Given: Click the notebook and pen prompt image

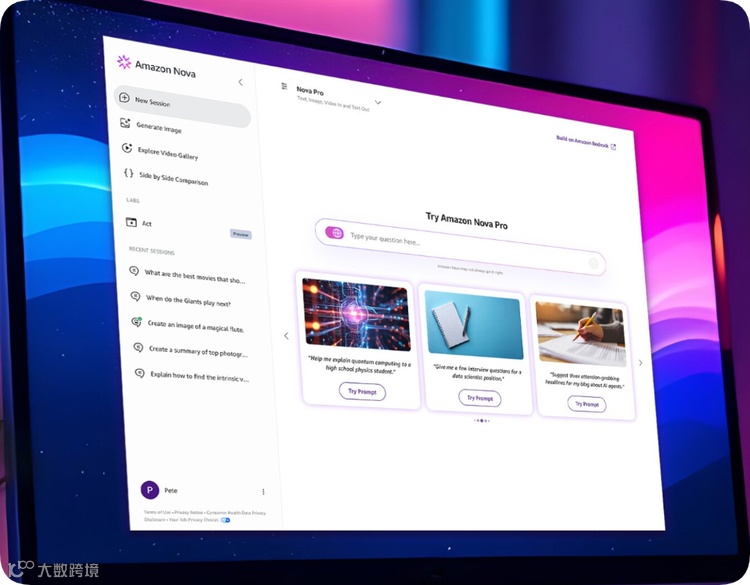Looking at the screenshot, I should coord(474,325).
